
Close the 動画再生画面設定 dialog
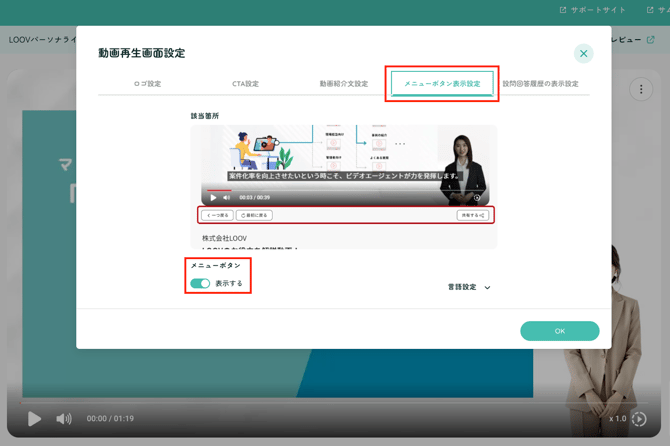tap(583, 54)
